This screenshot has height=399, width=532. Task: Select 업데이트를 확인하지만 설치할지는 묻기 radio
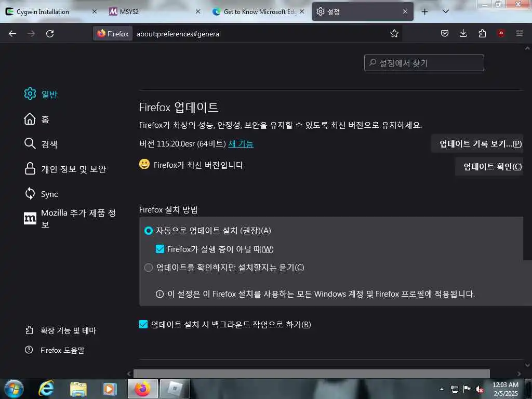148,268
